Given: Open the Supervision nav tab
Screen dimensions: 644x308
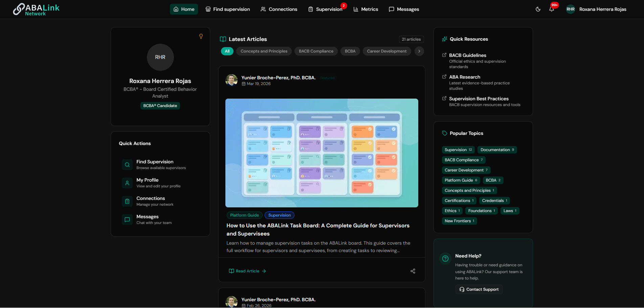Looking at the screenshot, I should click(326, 9).
